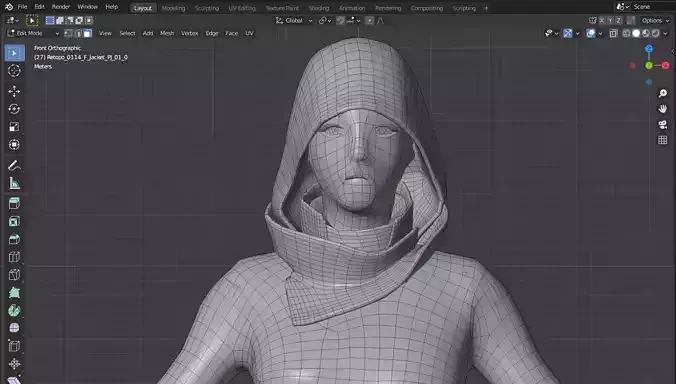Select the Select Box tool
The width and height of the screenshot is (676, 384).
14,53
